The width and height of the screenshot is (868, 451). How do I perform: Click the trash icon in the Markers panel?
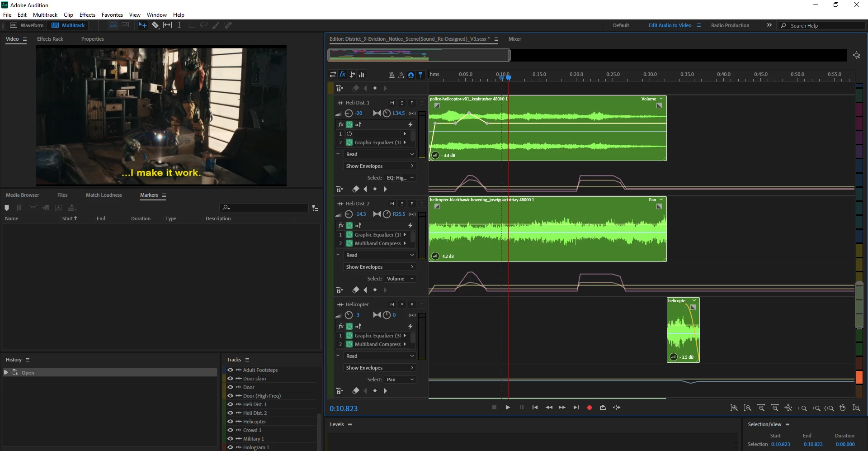coord(19,208)
